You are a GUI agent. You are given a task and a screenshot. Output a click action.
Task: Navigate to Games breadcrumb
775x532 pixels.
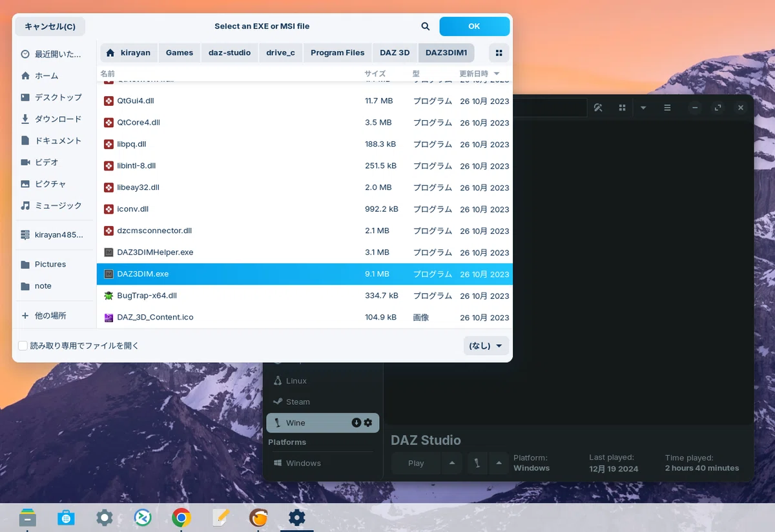pos(180,53)
